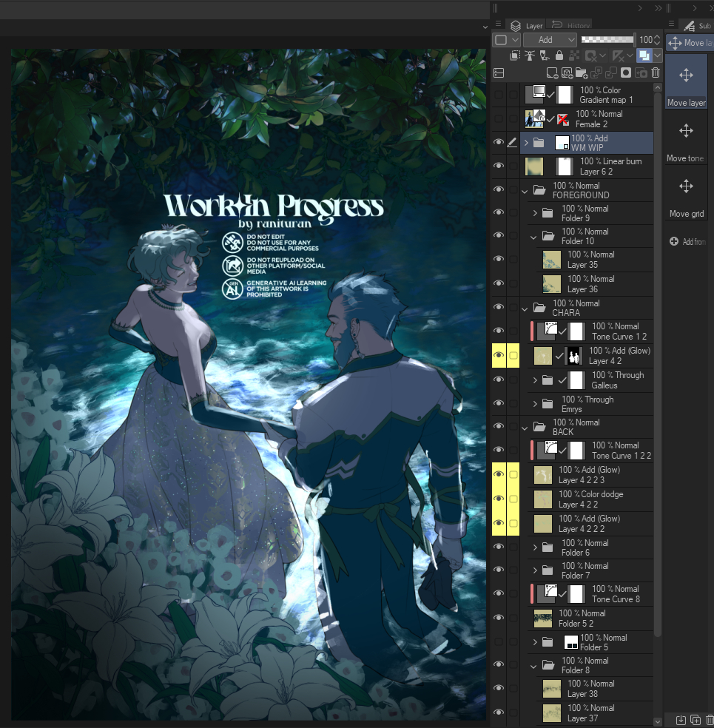Select the Move grid sub tool
This screenshot has width=714, height=728.
click(x=686, y=195)
